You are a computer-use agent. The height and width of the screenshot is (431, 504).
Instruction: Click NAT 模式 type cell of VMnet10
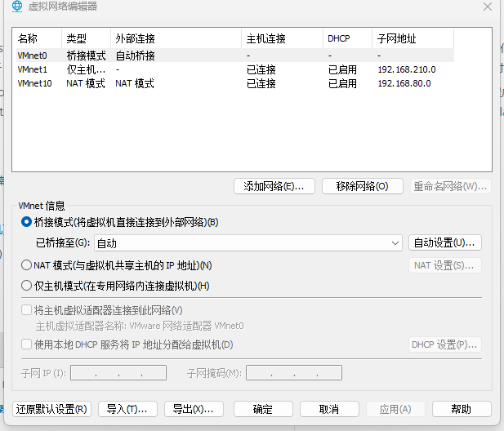coord(86,83)
